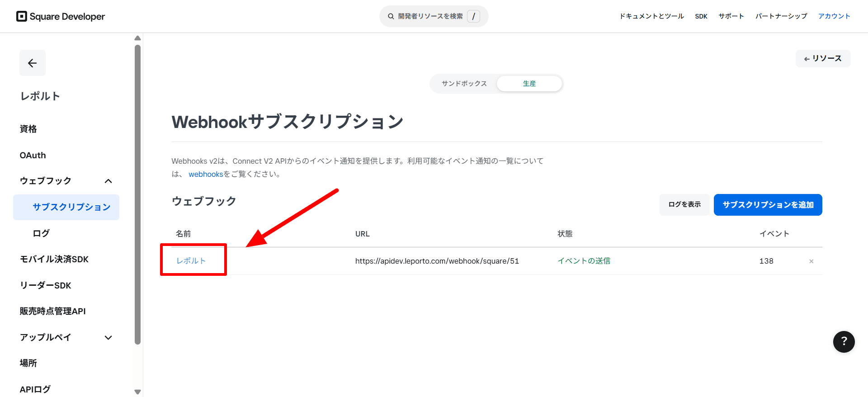This screenshot has width=868, height=397.
Task: Open the アカウント link
Action: pos(834,16)
